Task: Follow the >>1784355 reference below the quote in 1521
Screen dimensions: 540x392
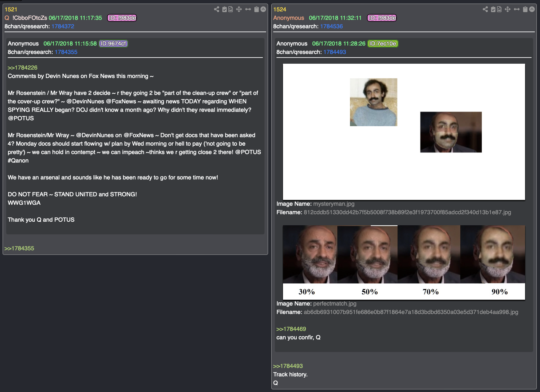Action: (19, 248)
